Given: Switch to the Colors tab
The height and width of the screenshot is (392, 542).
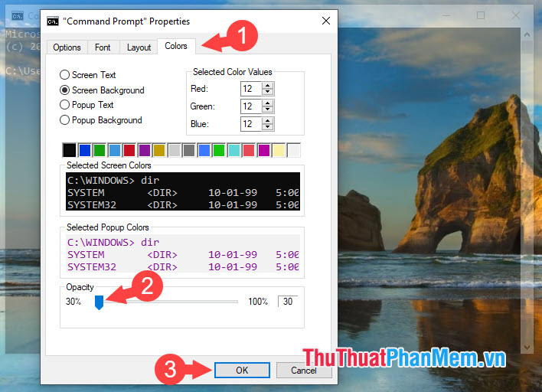Looking at the screenshot, I should pyautogui.click(x=176, y=46).
